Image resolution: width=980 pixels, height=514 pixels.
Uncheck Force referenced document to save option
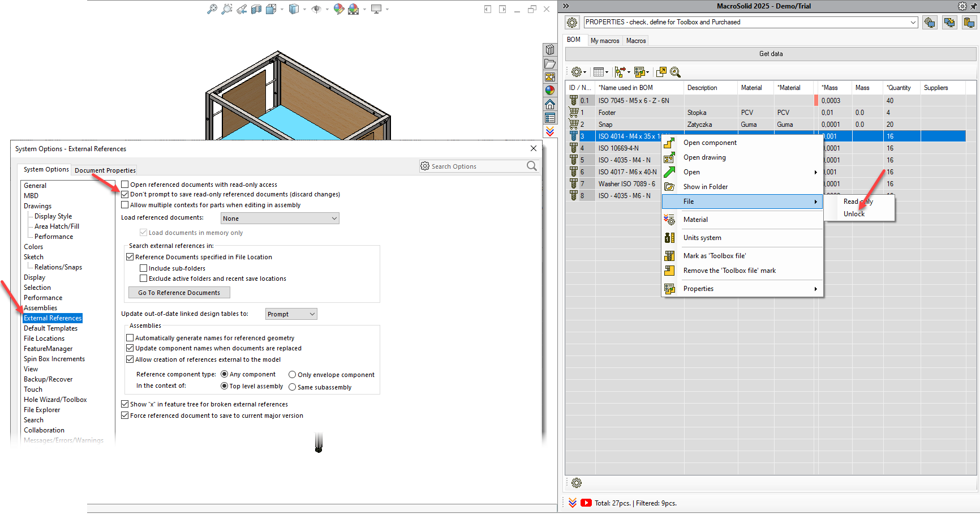(x=125, y=416)
